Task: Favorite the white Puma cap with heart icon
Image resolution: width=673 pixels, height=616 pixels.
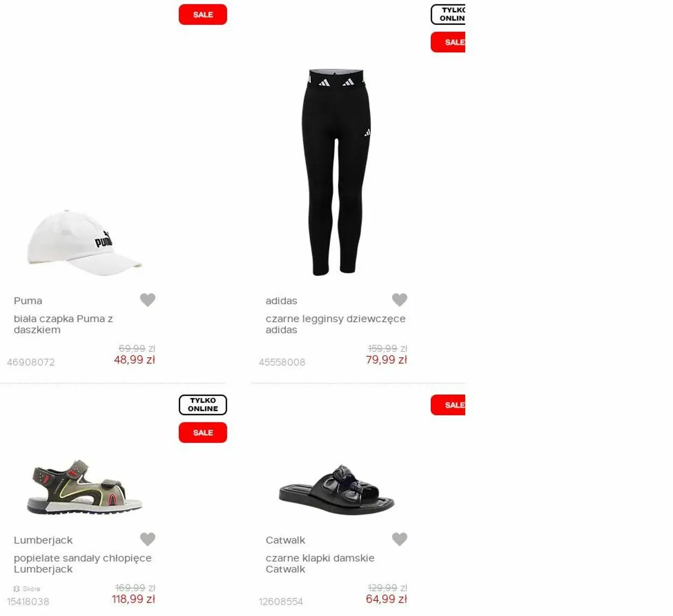Action: 148,300
